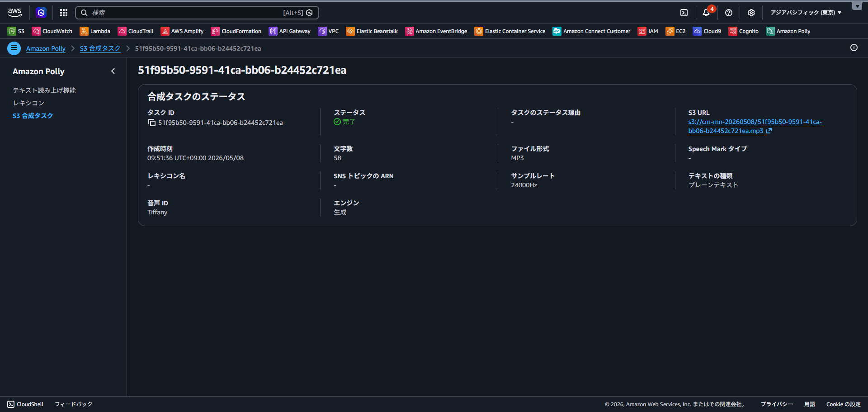This screenshot has height=412, width=868.
Task: Toggle the side navigation hamburger button
Action: coord(14,48)
